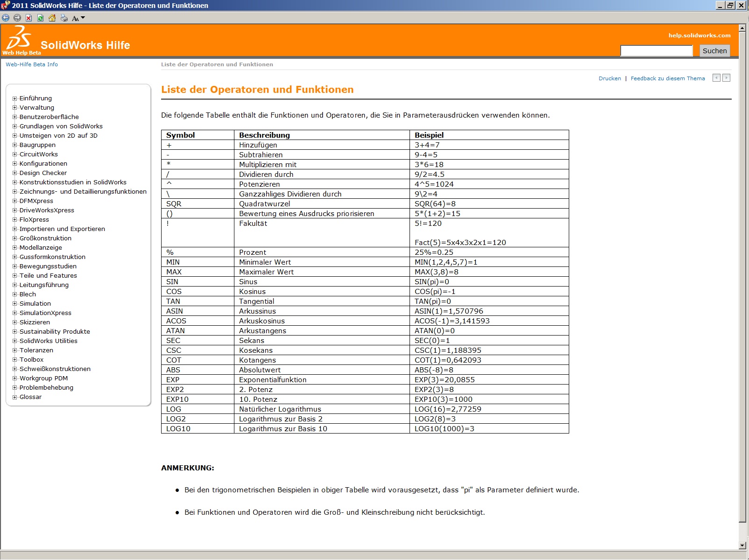
Task: Expand the Glossar tree node
Action: pos(15,397)
